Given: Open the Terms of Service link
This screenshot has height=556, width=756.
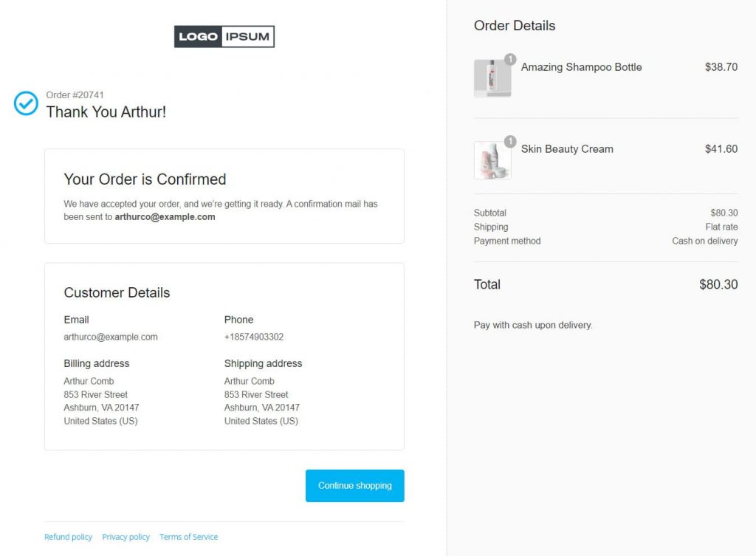Looking at the screenshot, I should [x=188, y=537].
